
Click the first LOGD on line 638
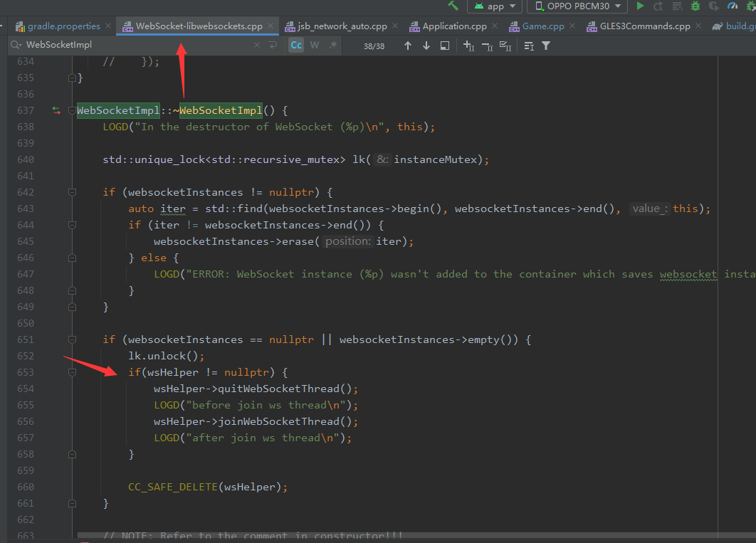coord(115,127)
